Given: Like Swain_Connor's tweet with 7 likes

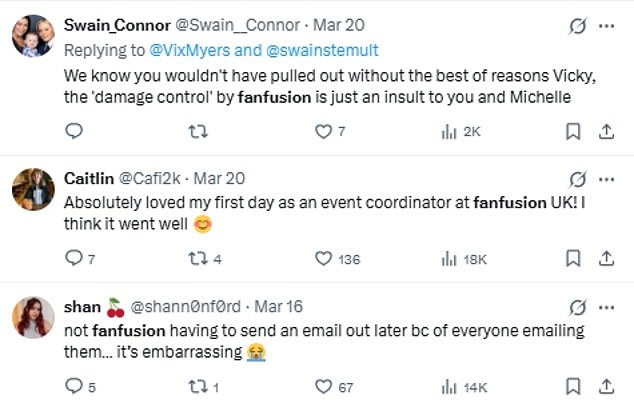Looking at the screenshot, I should tap(323, 130).
